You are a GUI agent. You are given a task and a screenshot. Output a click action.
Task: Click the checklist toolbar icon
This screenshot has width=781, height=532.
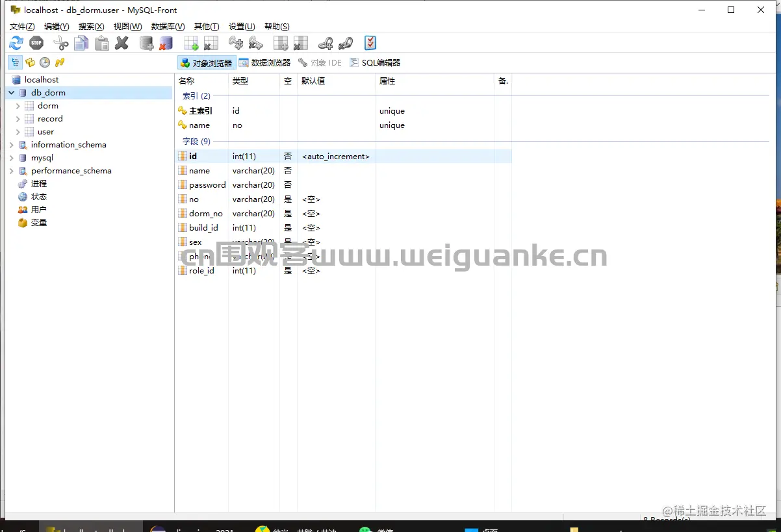tap(370, 44)
